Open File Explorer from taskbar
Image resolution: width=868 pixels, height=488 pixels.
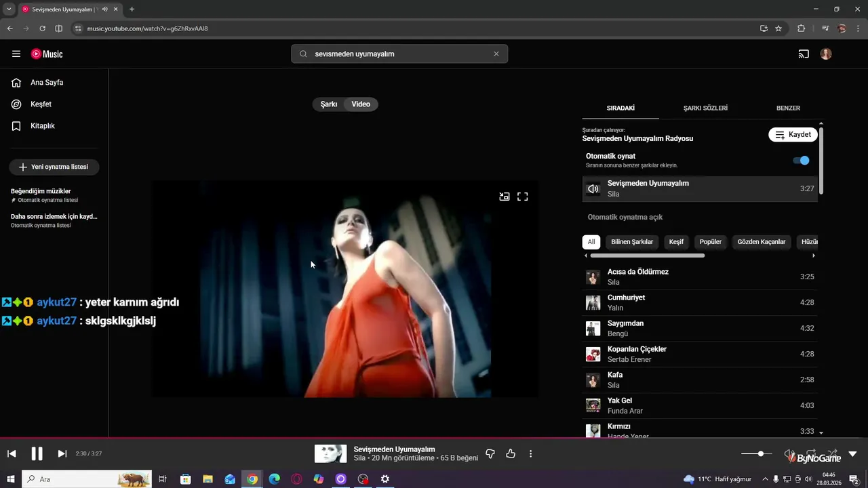(208, 479)
